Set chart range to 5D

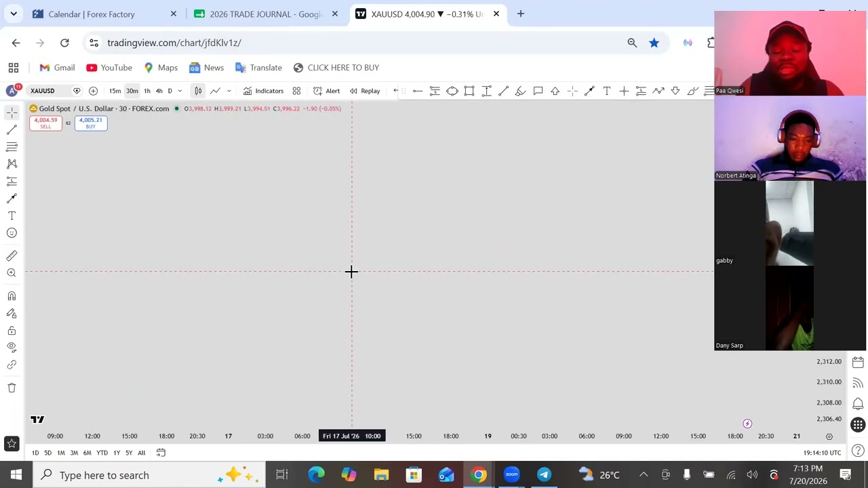coord(47,453)
